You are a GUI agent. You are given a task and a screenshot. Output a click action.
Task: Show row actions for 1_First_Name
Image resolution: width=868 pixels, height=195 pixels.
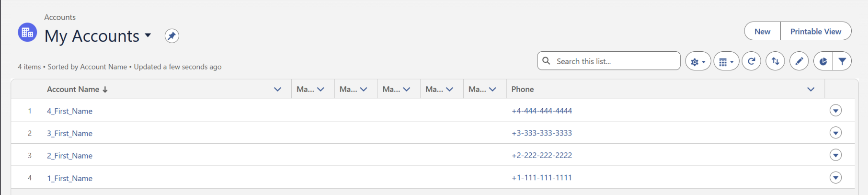point(835,178)
